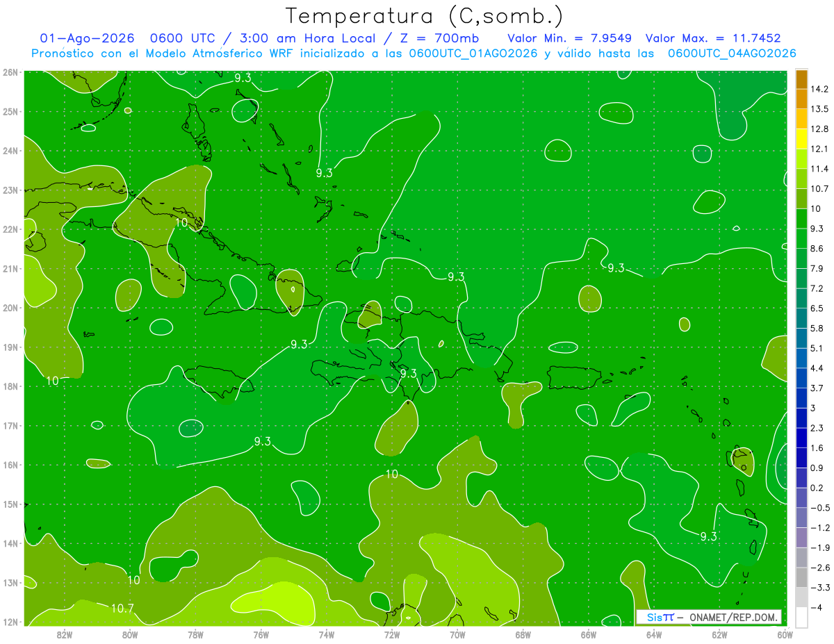Screen dimensions: 834x644
Task: Select the date text '01-Ago-2026'
Action: coord(88,38)
